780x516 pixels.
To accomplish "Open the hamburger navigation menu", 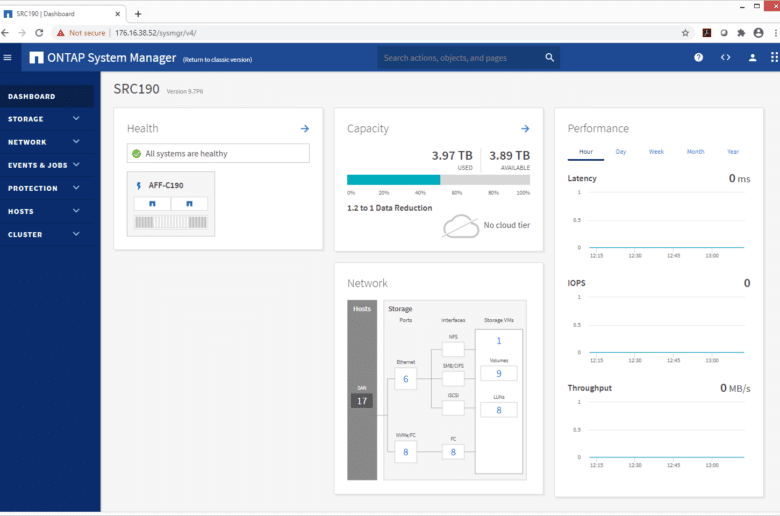I will click(x=7, y=58).
